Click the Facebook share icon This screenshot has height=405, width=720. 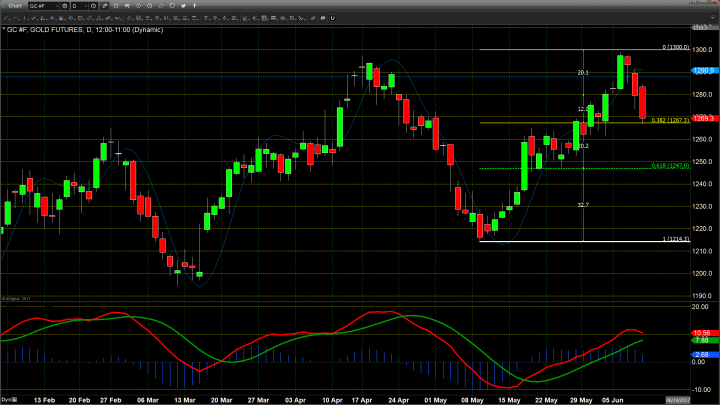[x=195, y=6]
